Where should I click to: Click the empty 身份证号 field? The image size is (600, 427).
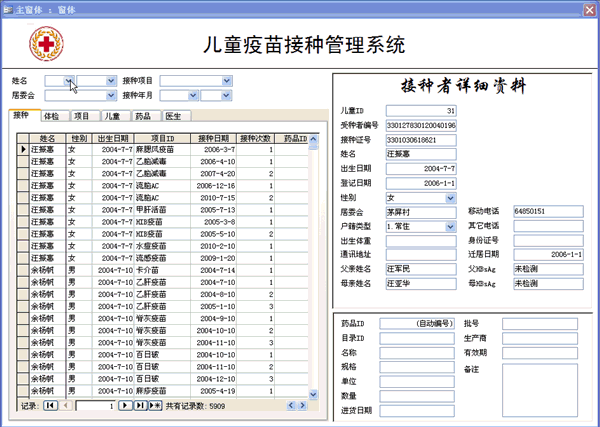pos(548,240)
